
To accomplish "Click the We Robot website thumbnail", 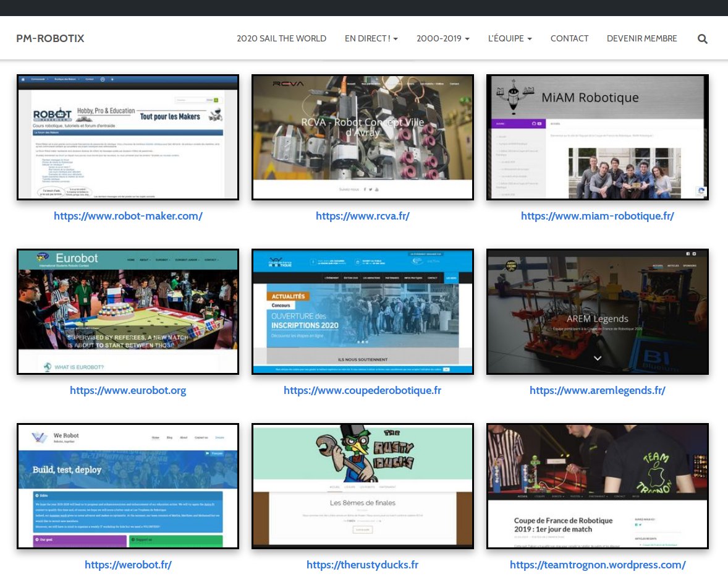I will point(128,486).
